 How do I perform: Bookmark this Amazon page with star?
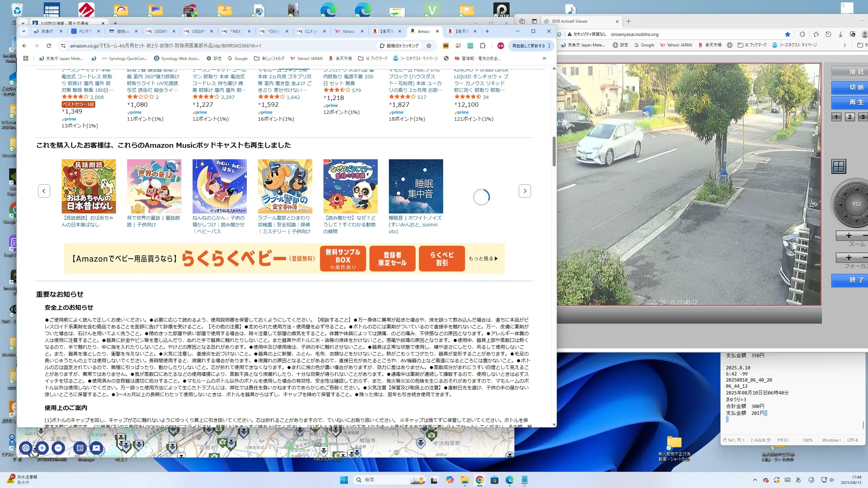tap(429, 46)
